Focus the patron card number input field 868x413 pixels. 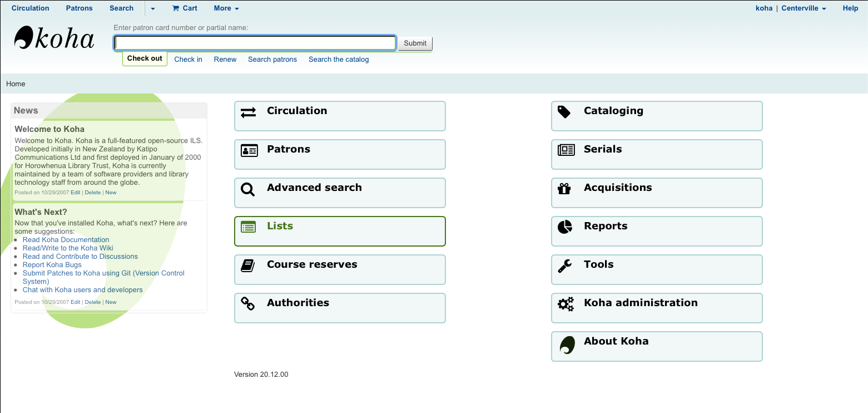[255, 43]
